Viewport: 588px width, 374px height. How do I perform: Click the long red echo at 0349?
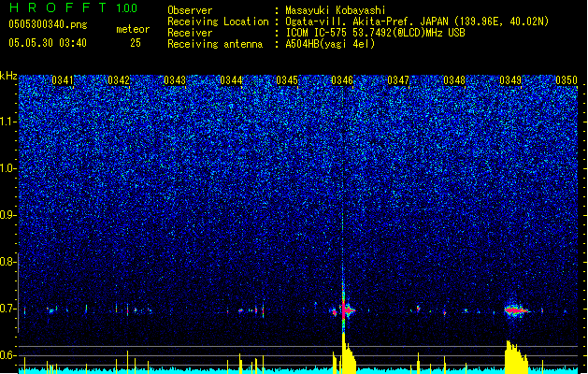[516, 310]
